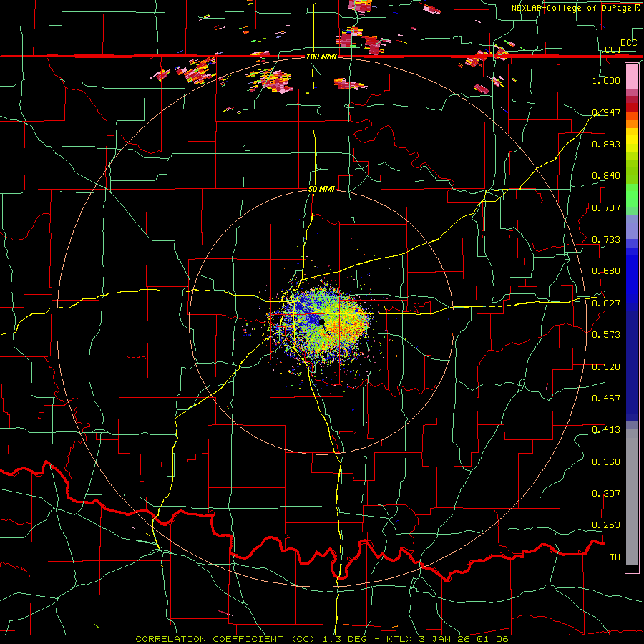Click the Correlation Coefficient KTLX caption text
The height and width of the screenshot is (644, 644).
321,639
